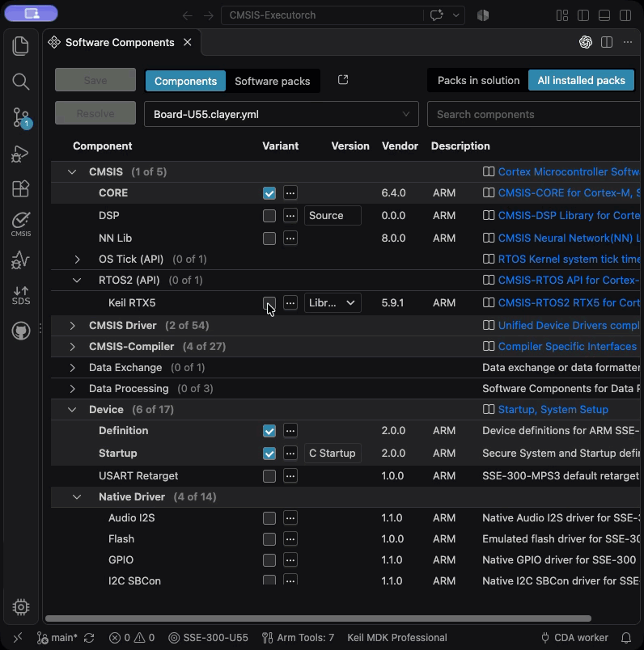Toggle the bottom panel from title bar
644x650 pixels.
[604, 15]
